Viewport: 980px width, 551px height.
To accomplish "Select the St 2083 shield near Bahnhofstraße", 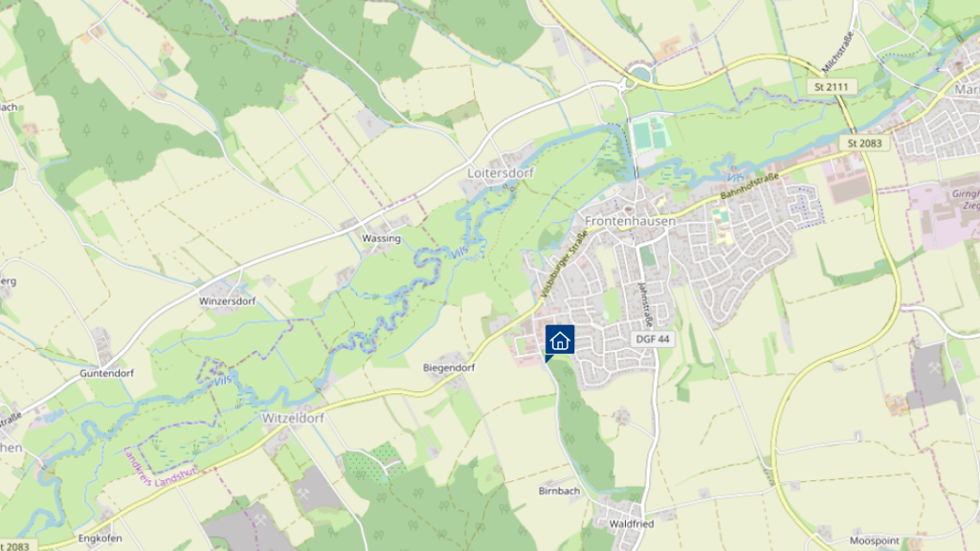I will coord(864,143).
